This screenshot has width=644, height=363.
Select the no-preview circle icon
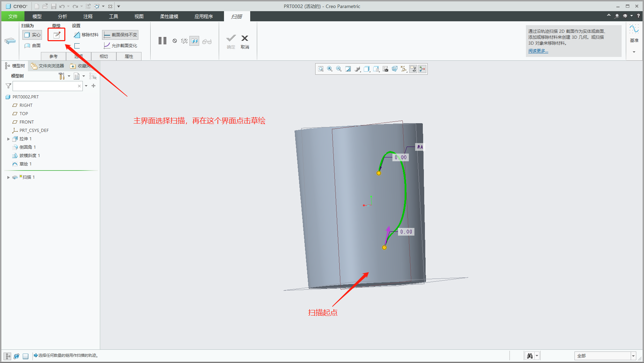pos(175,41)
